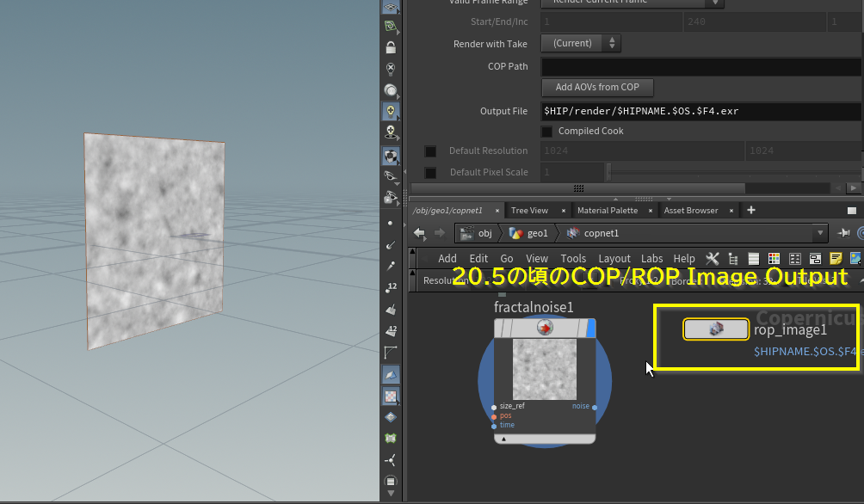Toggle the display points dot icon
864x504 pixels.
(391, 223)
